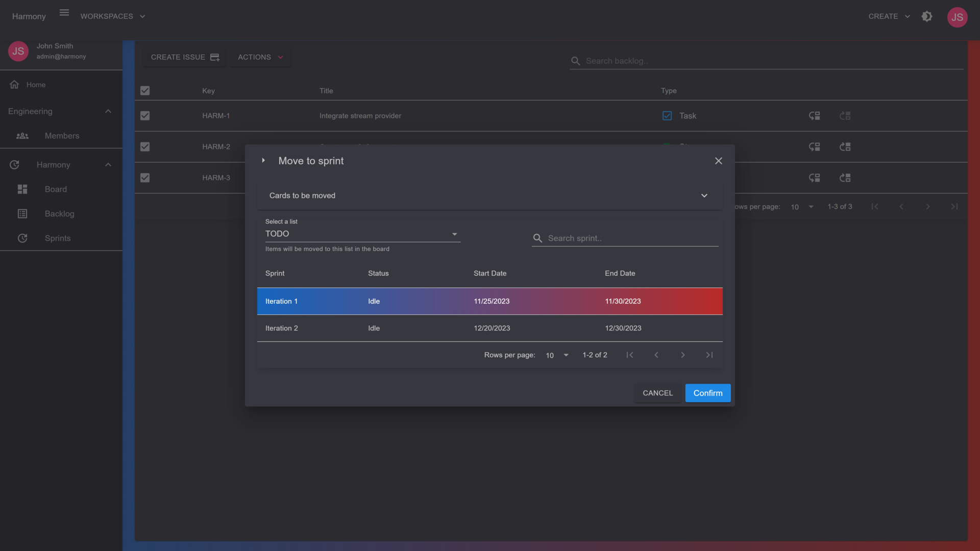Click the last page icon in sprint table
The width and height of the screenshot is (980, 551).
click(x=709, y=355)
